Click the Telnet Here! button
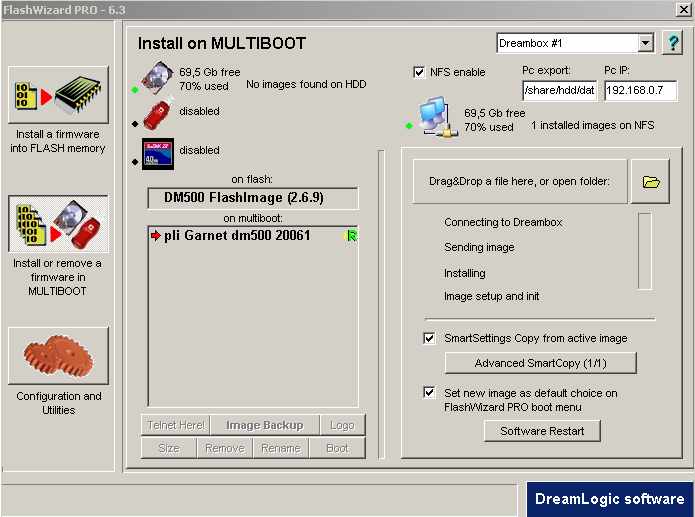 pos(176,425)
